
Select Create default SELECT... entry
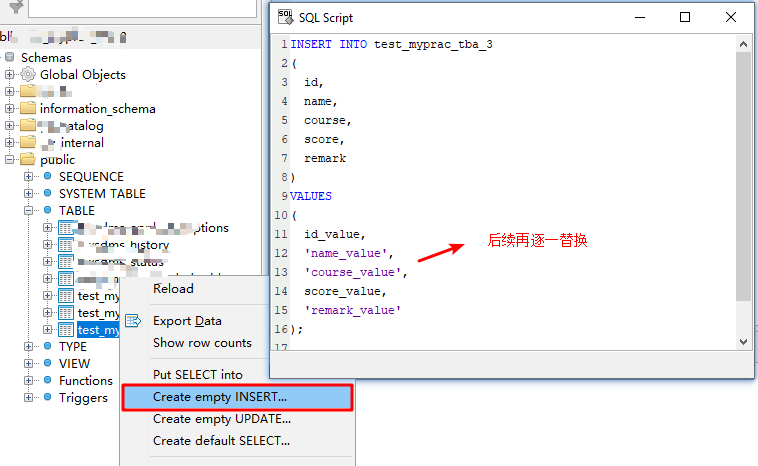(x=221, y=441)
